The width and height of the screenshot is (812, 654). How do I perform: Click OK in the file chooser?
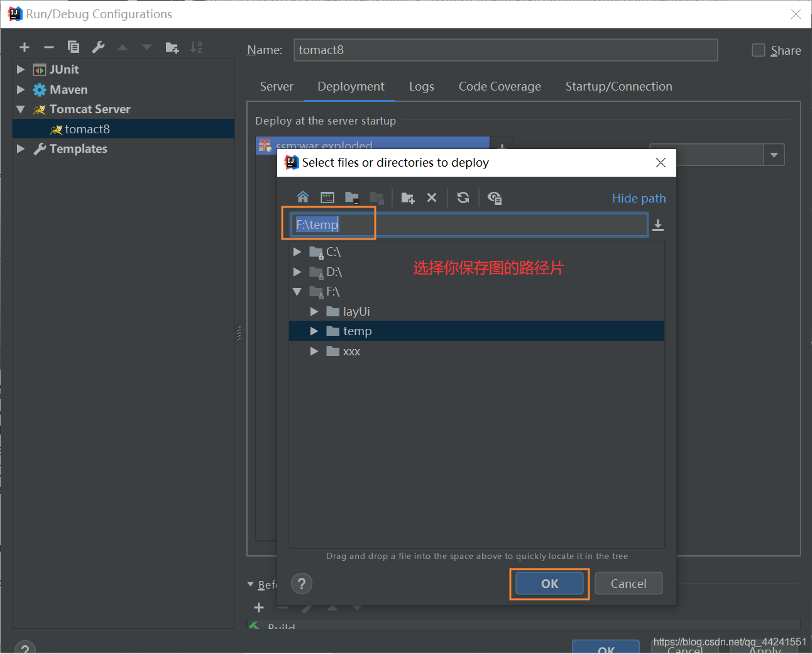point(549,584)
